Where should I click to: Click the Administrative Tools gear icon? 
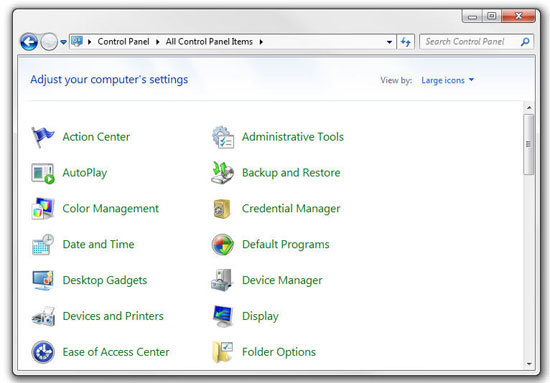[222, 137]
